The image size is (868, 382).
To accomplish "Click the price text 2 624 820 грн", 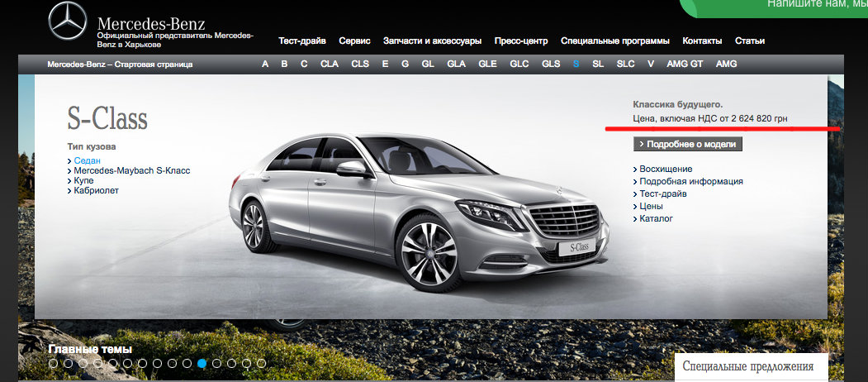I will [759, 118].
